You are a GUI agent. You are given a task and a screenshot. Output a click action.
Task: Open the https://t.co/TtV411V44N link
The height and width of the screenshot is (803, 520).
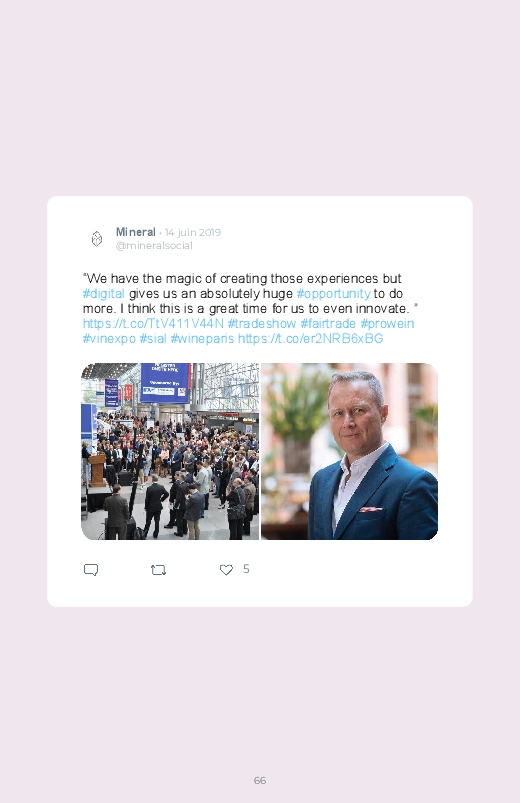[153, 324]
